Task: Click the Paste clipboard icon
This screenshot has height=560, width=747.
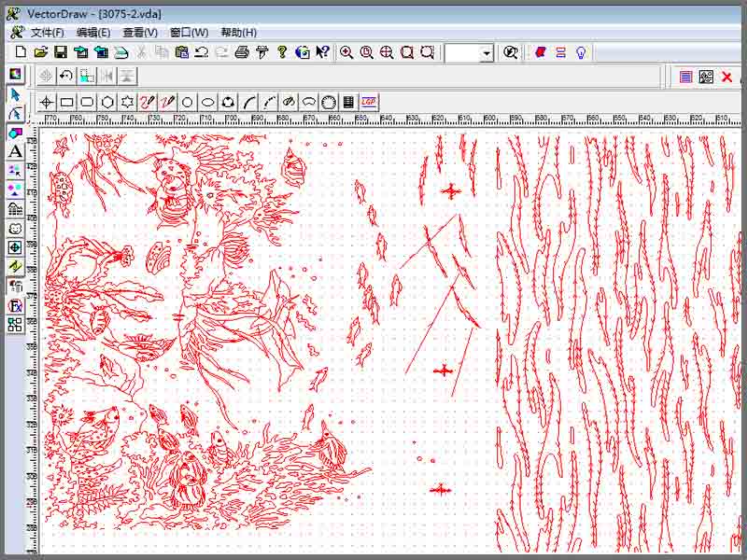Action: (181, 52)
